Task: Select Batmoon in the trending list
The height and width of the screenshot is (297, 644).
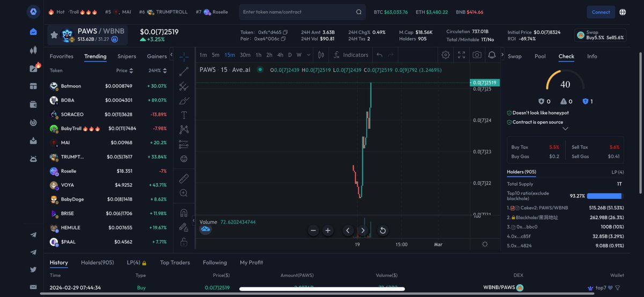Action: pos(108,86)
